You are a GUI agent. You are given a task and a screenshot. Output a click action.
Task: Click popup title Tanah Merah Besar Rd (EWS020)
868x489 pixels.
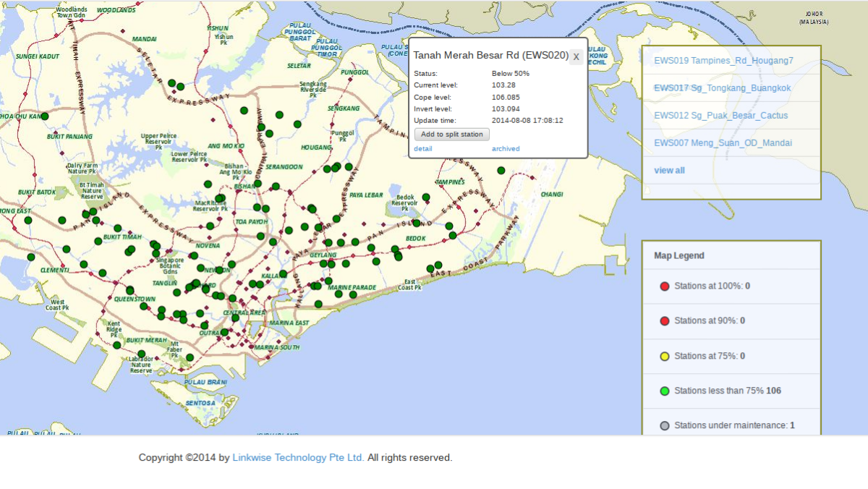(490, 55)
